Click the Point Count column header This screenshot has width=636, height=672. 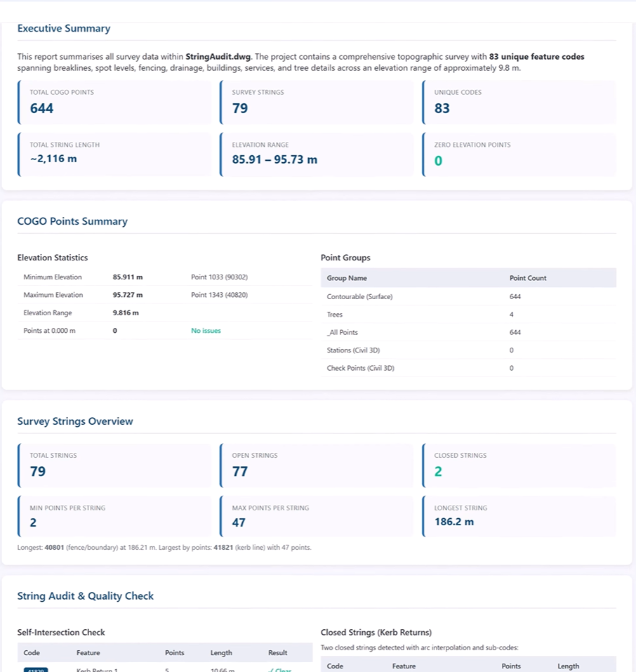[528, 278]
